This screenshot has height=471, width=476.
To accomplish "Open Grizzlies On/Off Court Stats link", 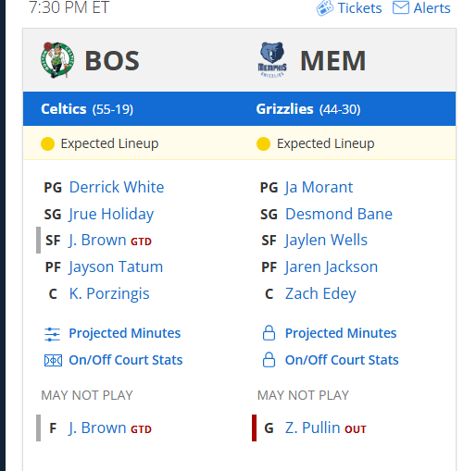I will [x=342, y=360].
